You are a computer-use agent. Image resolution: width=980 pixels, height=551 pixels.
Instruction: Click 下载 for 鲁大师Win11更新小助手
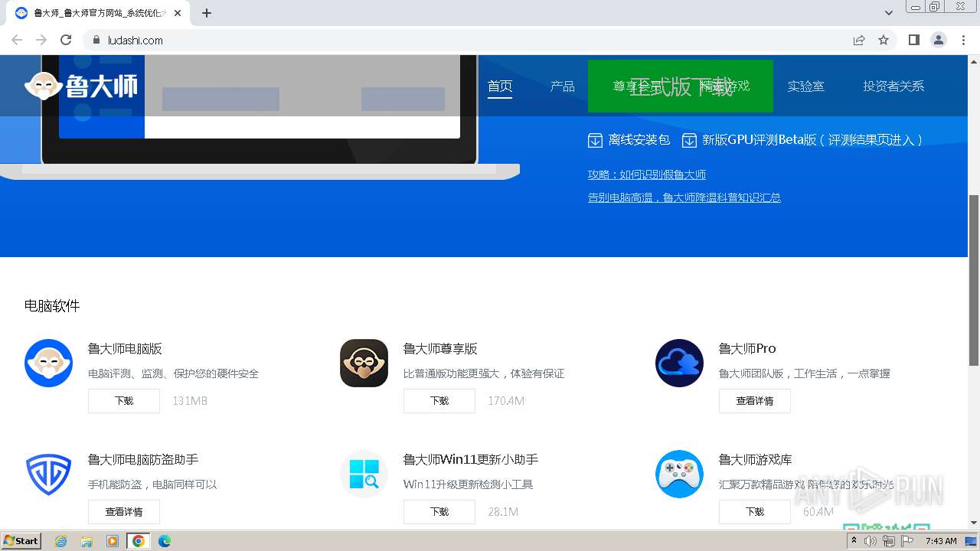click(439, 511)
